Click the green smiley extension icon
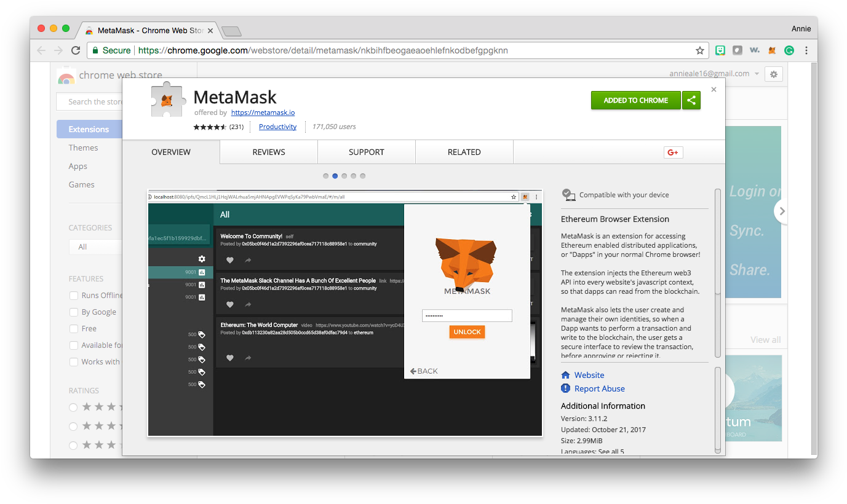The image size is (847, 504). pyautogui.click(x=720, y=50)
